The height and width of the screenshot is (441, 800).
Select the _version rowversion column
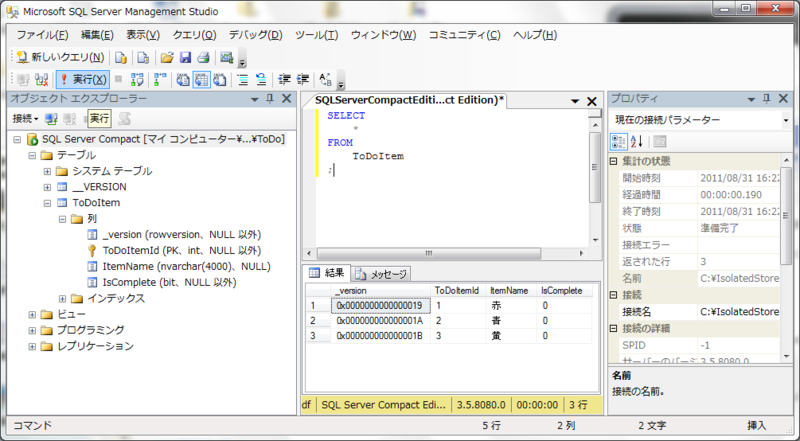(x=182, y=235)
